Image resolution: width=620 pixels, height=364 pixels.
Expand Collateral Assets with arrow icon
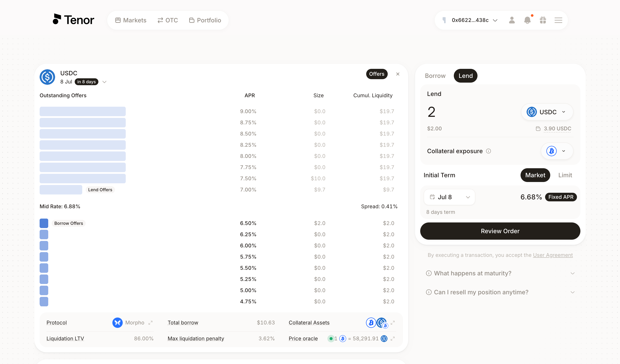393,323
